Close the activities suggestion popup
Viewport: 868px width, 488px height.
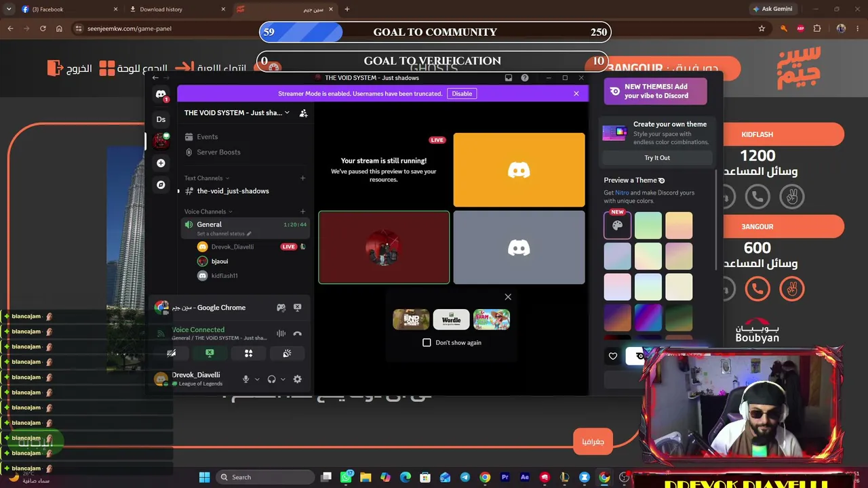508,297
